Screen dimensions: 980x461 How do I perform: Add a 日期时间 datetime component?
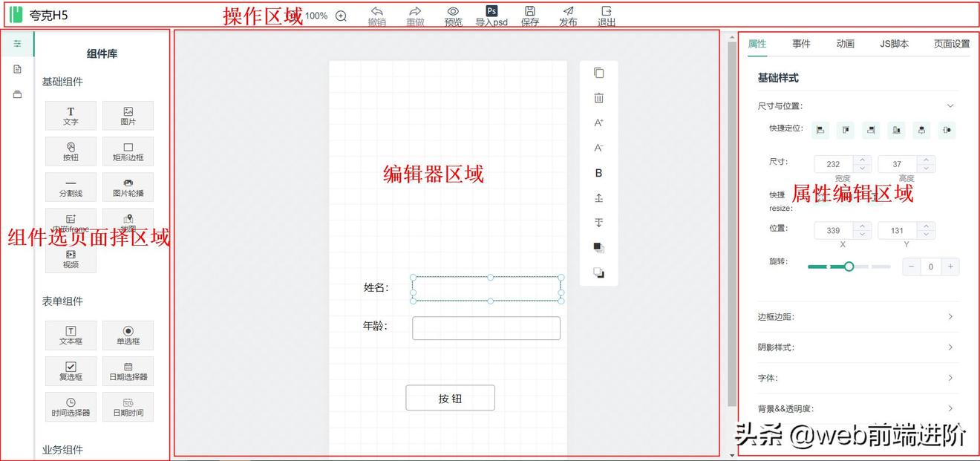pos(128,407)
